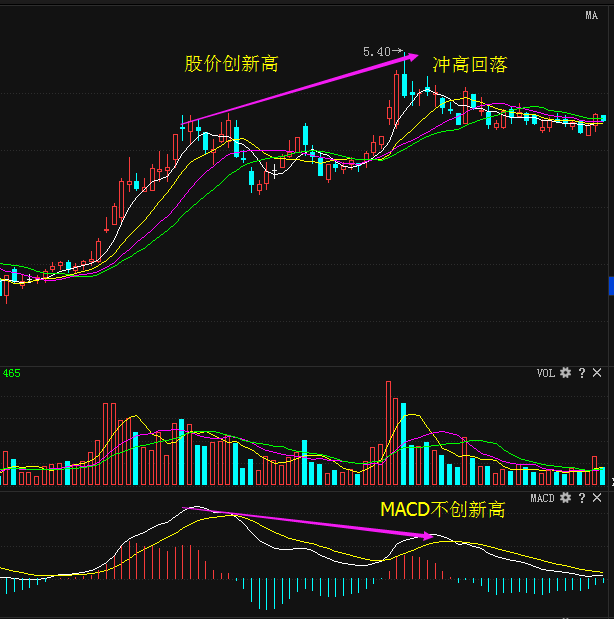
Task: Click the green 465 volume value
Action: tap(11, 373)
